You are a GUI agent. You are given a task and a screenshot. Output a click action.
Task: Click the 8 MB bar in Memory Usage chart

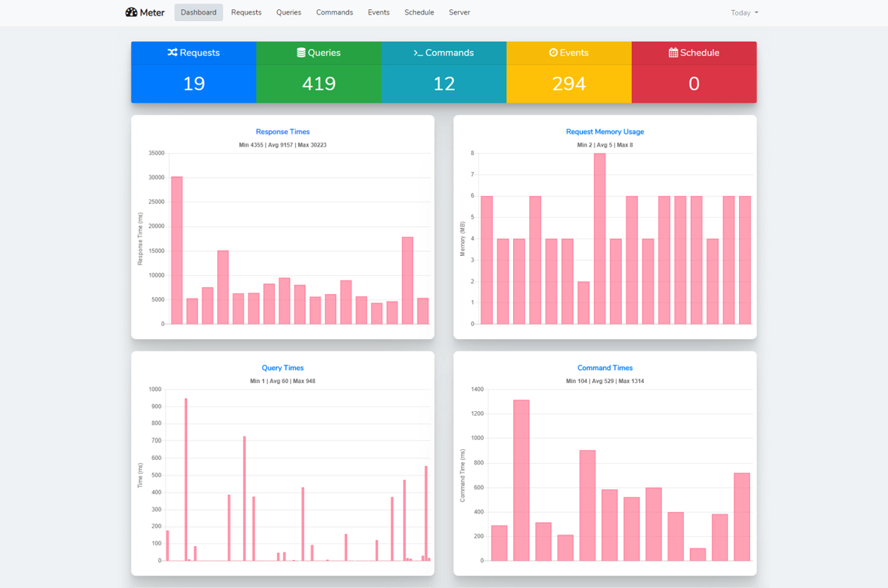coord(600,238)
